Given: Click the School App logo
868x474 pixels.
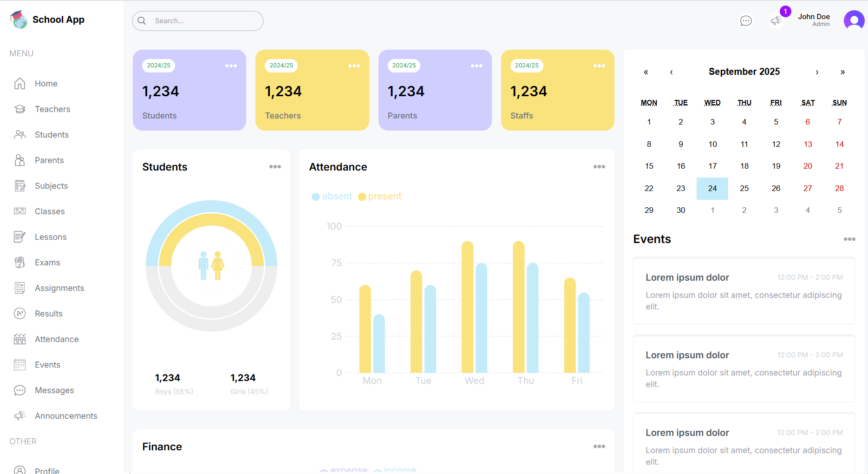Looking at the screenshot, I should coord(19,20).
